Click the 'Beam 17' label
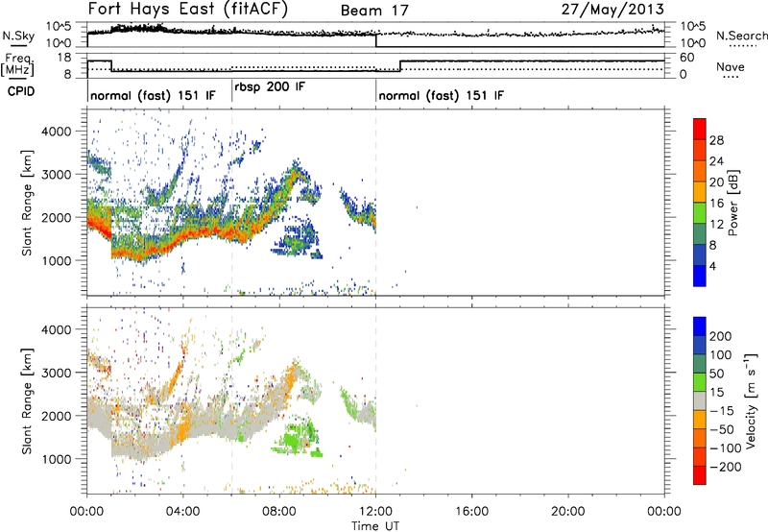The height and width of the screenshot is (532, 768). pyautogui.click(x=374, y=11)
